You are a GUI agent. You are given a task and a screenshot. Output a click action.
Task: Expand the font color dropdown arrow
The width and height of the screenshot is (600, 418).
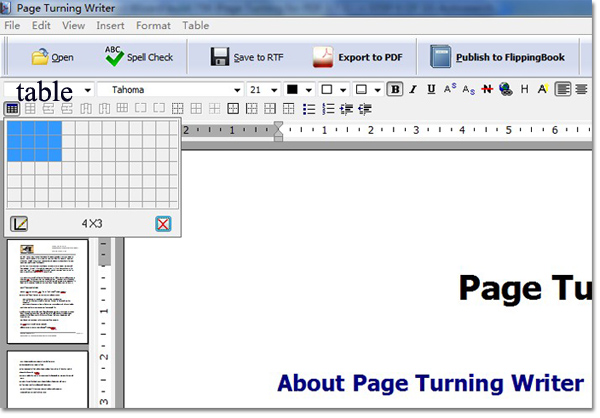pyautogui.click(x=308, y=90)
